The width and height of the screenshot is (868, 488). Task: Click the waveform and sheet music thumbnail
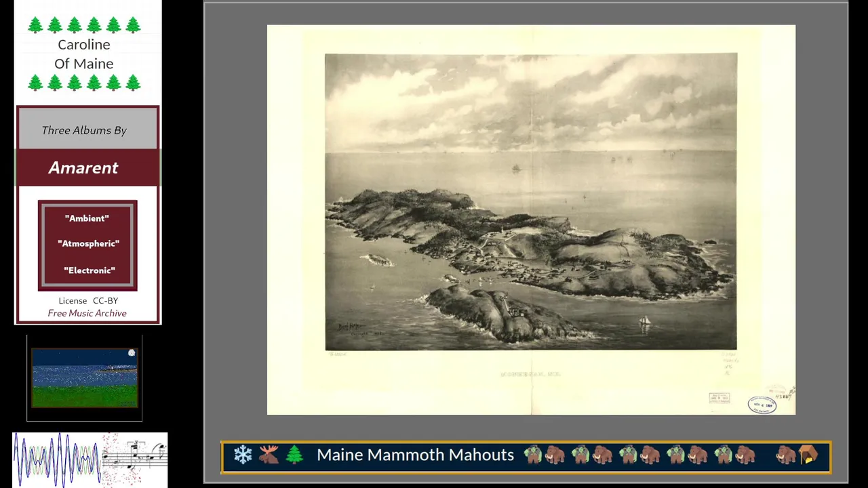tap(90, 460)
